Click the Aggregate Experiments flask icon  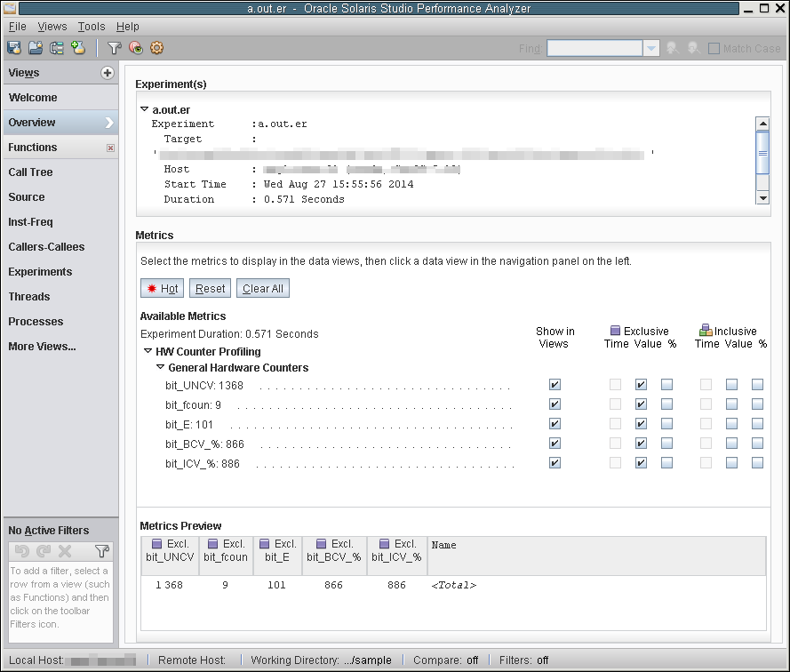pos(78,48)
